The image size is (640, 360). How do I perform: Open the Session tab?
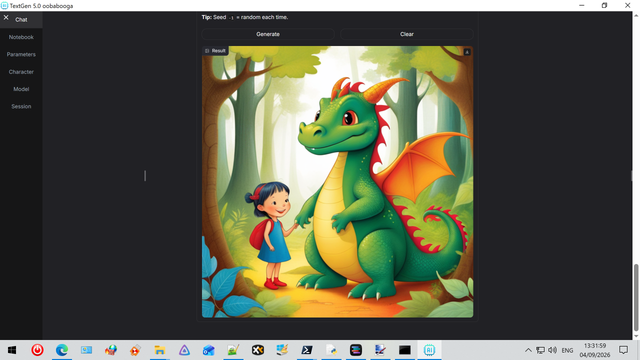[x=21, y=107]
